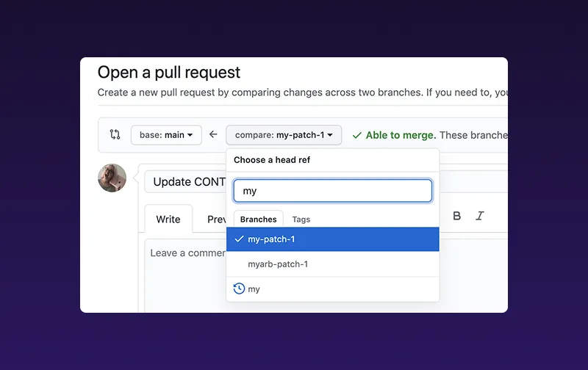This screenshot has height=370, width=588.
Task: Click the 'Open a pull request' heading
Action: pyautogui.click(x=169, y=72)
